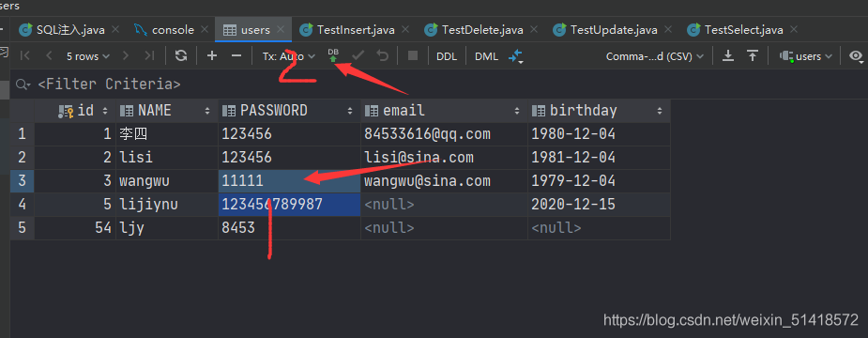Image resolution: width=868 pixels, height=338 pixels.
Task: Open the 5 rows page size dropdown
Action: click(88, 56)
